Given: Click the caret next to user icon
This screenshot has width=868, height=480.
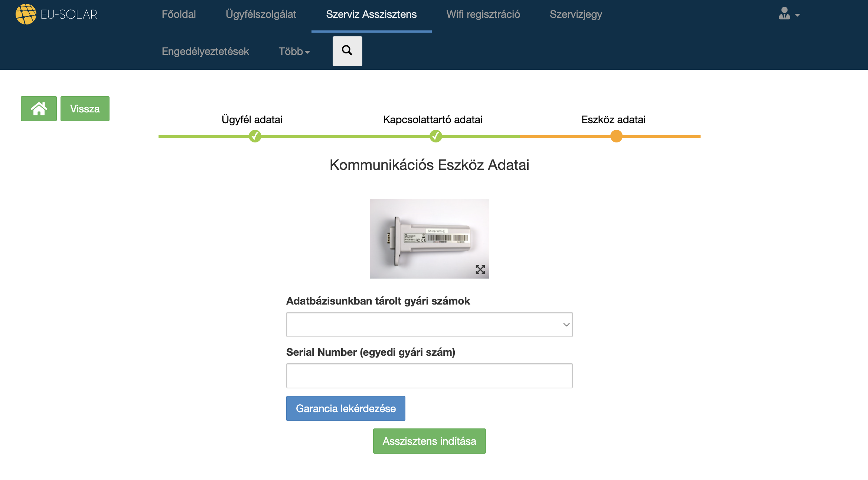Looking at the screenshot, I should [797, 15].
